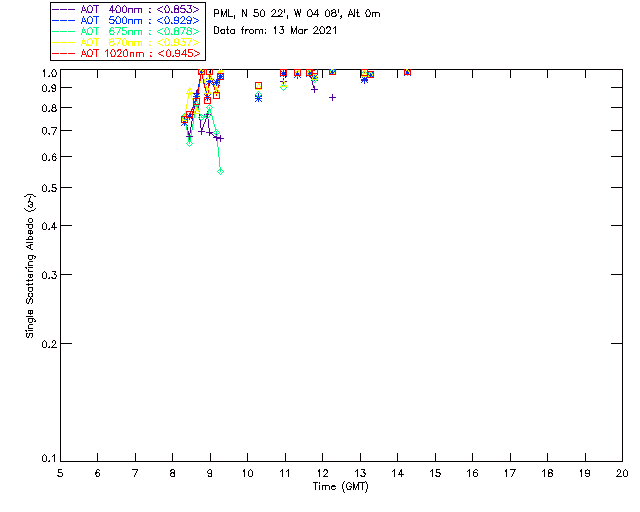Click the x-axis tick label 5
640x512 pixels.
click(x=60, y=474)
